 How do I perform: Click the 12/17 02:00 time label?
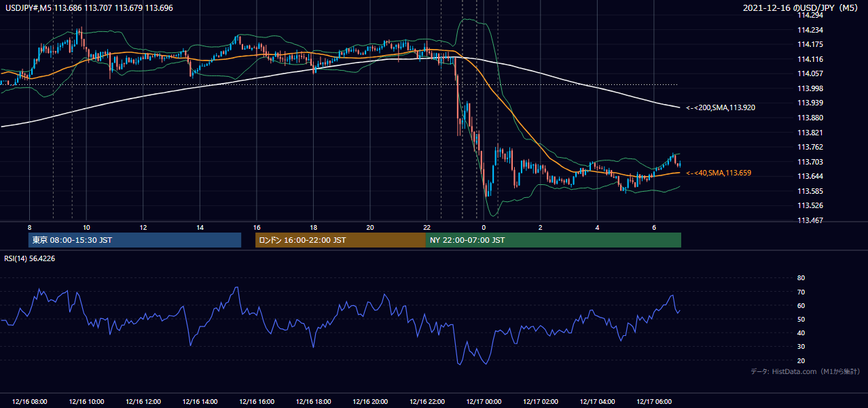click(541, 402)
